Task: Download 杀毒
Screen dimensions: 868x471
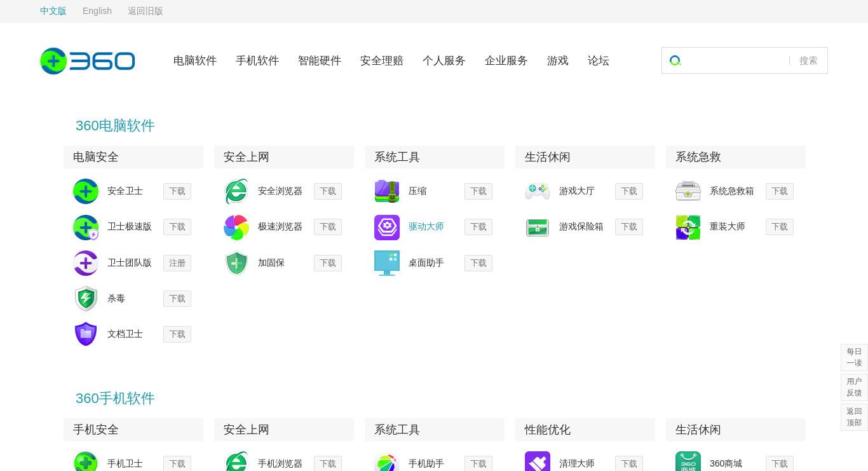Action: (x=177, y=299)
